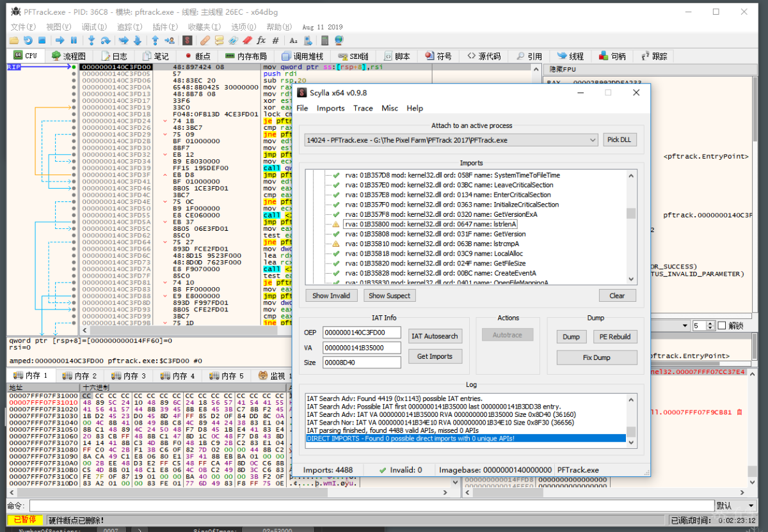This screenshot has height=532, width=768.
Task: Click the PE Rebuild button
Action: pyautogui.click(x=614, y=336)
